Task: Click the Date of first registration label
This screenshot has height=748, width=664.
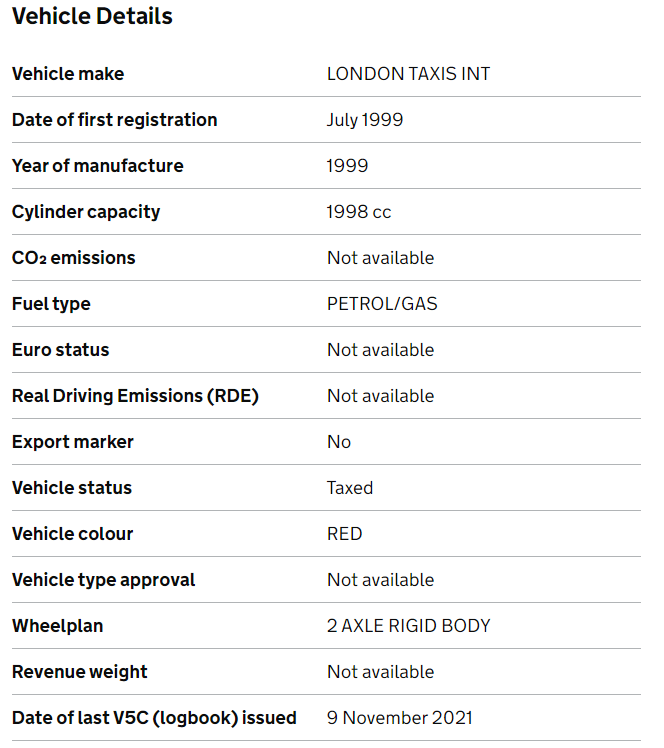Action: coord(114,120)
